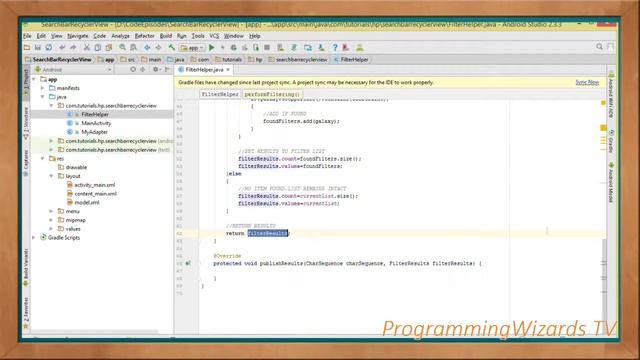Click the Sync Project with Gradle icon

tap(294, 48)
